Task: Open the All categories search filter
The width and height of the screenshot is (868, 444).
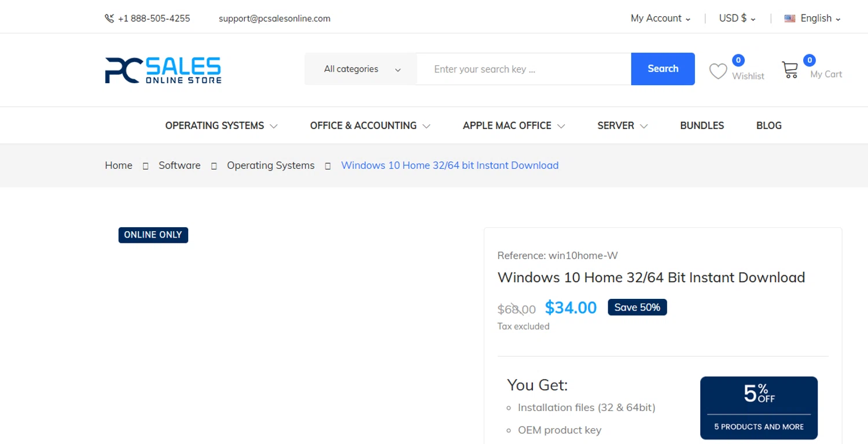Action: [361, 69]
